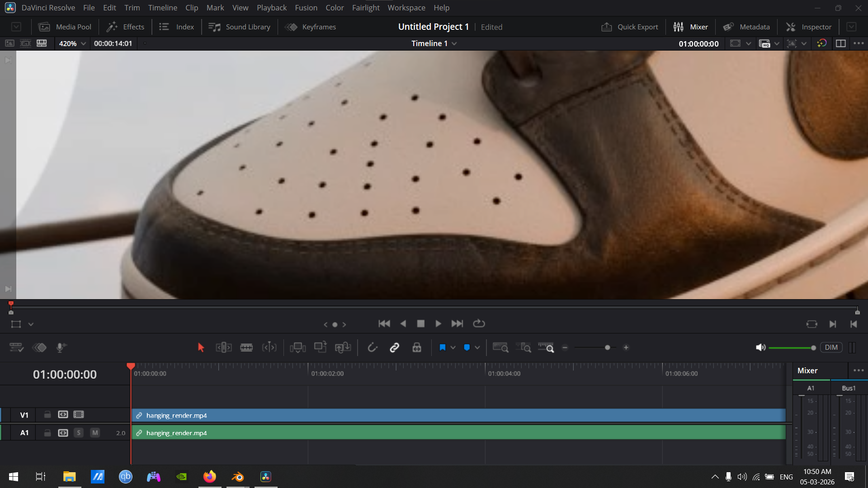Open the Sound Library panel
The image size is (868, 488).
pos(239,27)
